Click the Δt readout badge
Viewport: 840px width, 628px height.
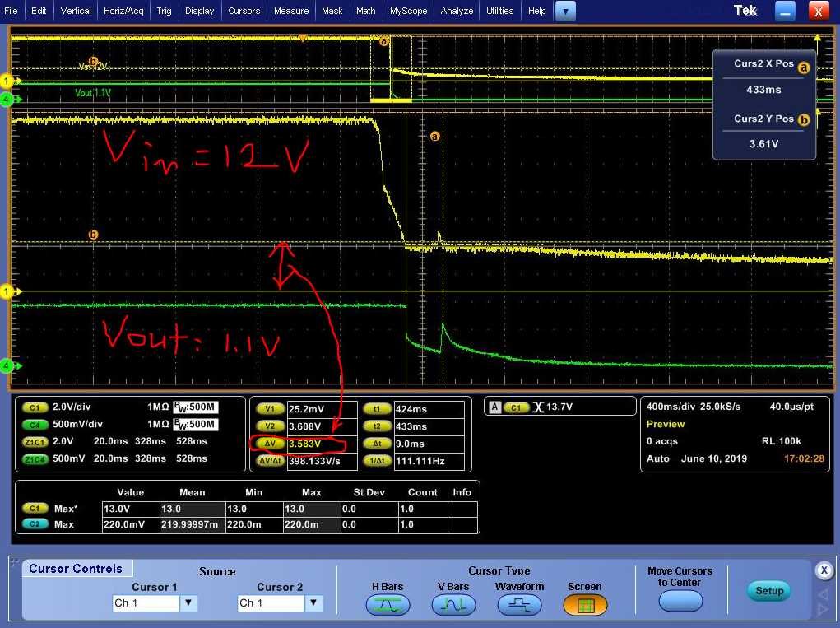[x=377, y=443]
